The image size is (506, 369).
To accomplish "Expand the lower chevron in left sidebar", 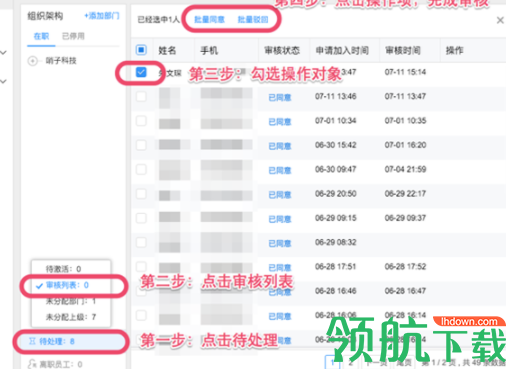I will pyautogui.click(x=3, y=81).
